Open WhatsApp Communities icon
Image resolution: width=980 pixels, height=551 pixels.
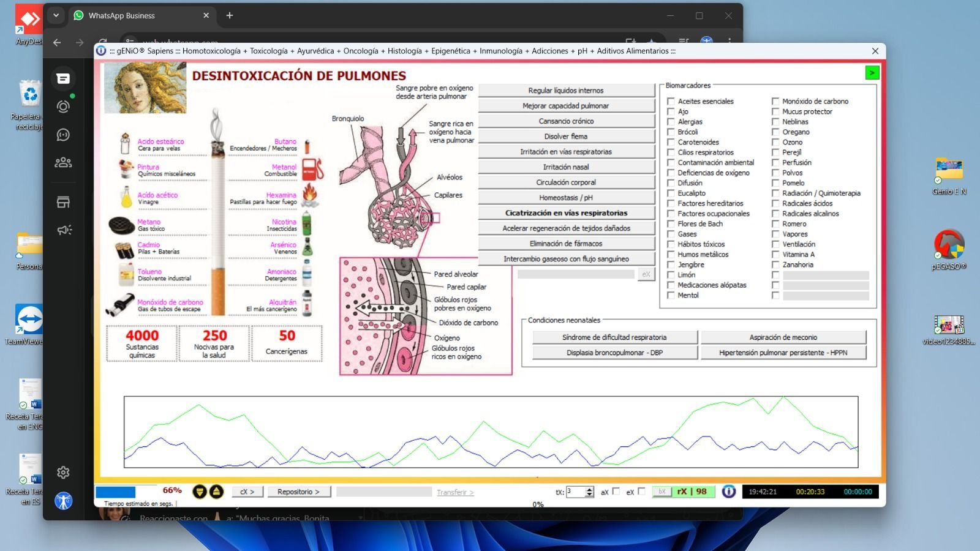(63, 162)
